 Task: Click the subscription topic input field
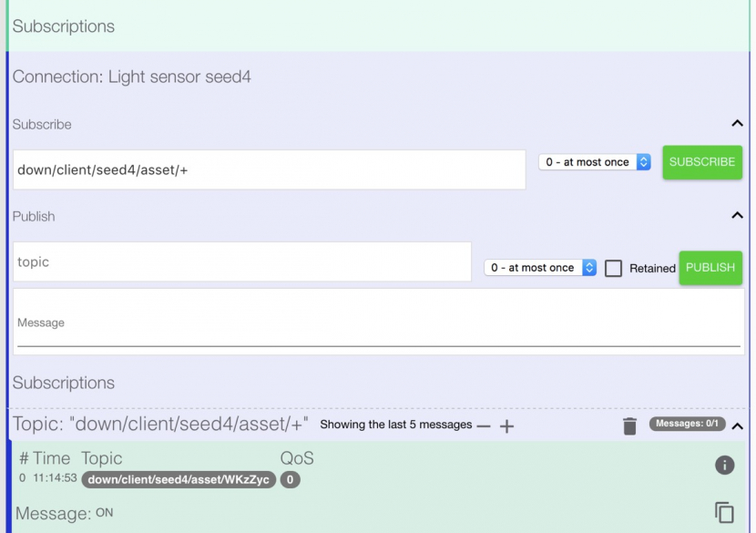point(269,169)
